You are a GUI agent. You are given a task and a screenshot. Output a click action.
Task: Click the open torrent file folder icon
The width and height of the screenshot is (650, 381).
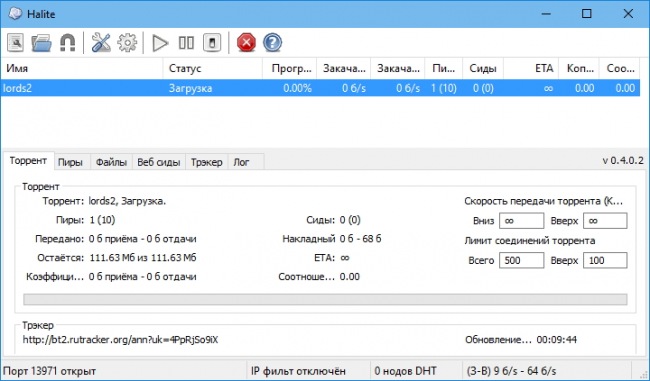point(41,43)
